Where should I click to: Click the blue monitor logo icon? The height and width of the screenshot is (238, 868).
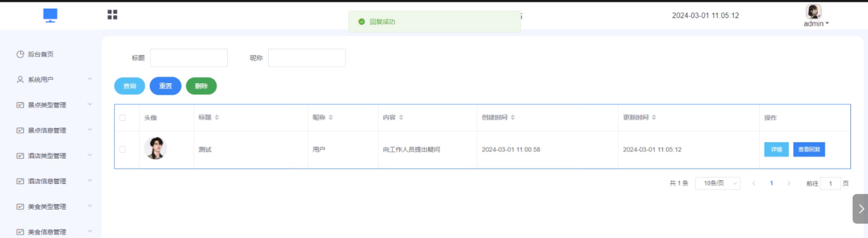(50, 15)
